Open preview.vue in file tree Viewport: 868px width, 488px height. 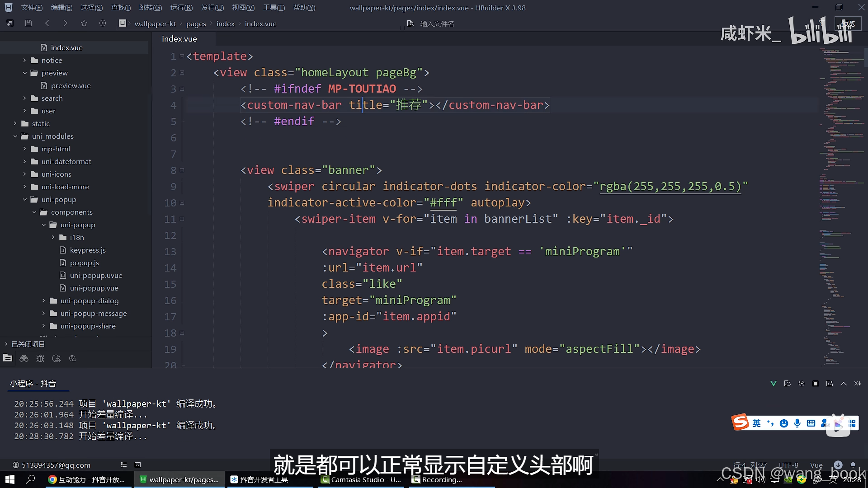pyautogui.click(x=71, y=85)
